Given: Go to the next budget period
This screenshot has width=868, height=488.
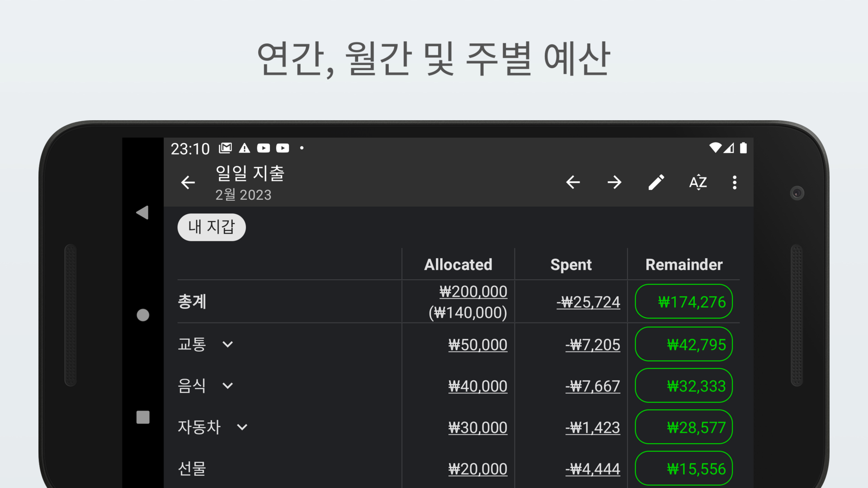Looking at the screenshot, I should pyautogui.click(x=614, y=183).
